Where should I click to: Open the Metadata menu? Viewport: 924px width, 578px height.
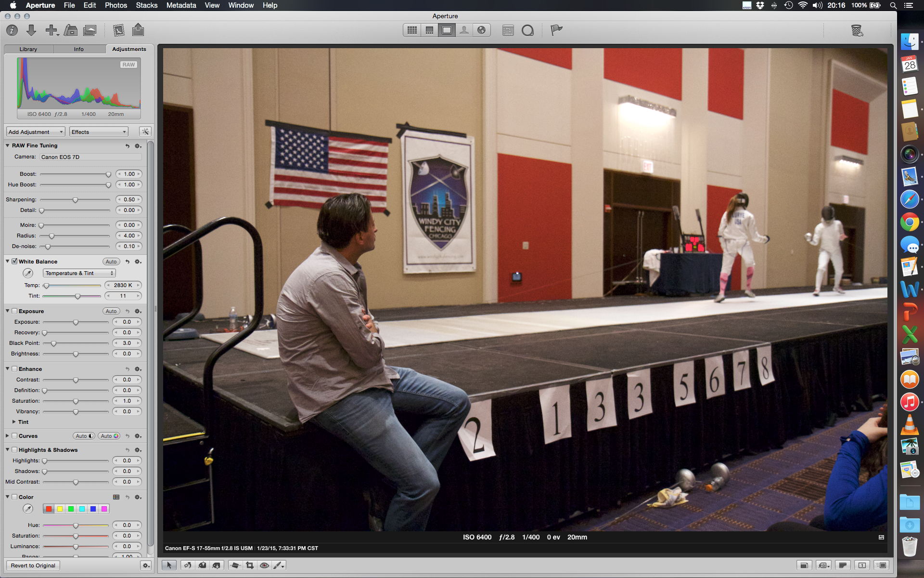coord(181,5)
